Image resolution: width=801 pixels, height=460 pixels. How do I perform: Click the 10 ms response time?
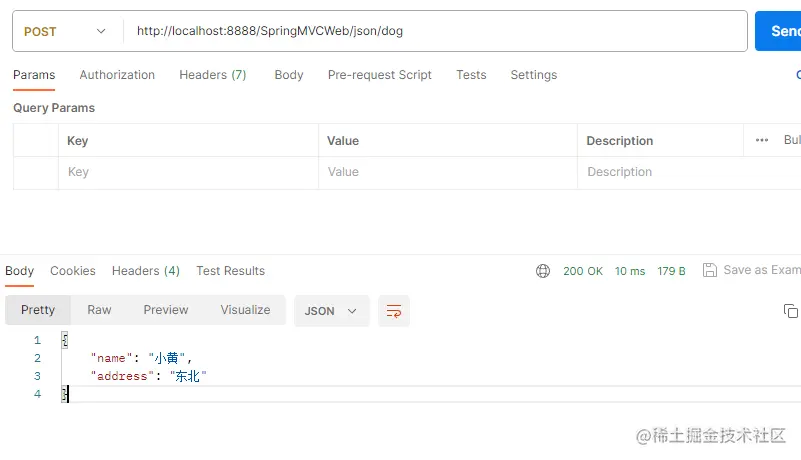point(630,271)
